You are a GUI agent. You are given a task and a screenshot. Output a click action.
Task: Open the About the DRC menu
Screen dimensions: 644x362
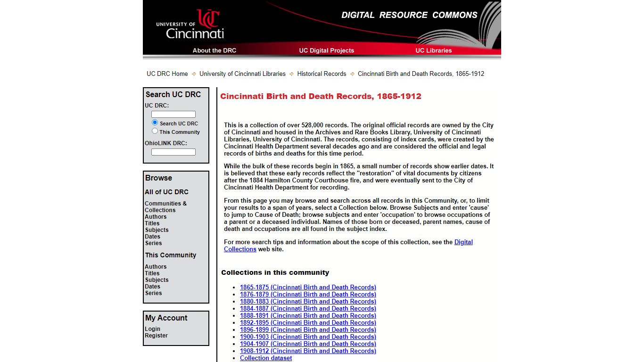[215, 50]
